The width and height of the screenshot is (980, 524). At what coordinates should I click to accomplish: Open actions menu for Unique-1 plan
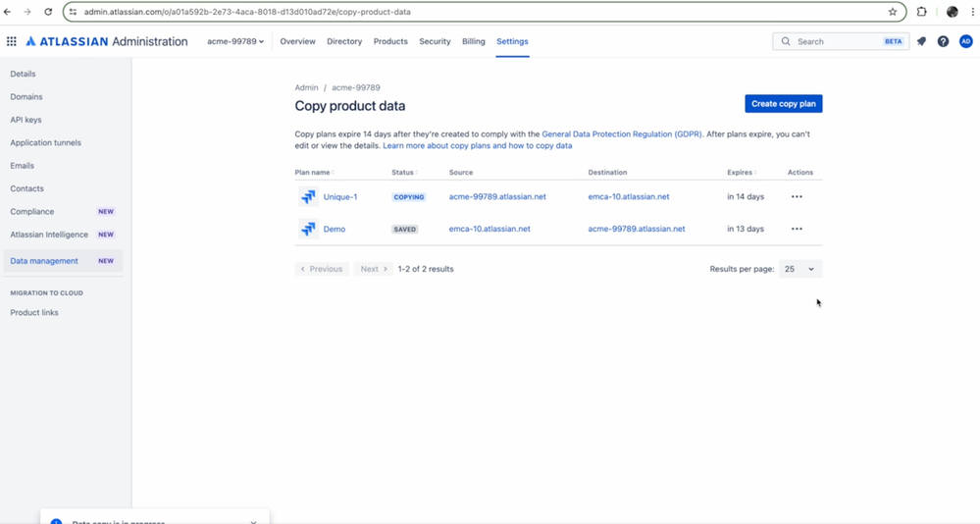tap(797, 196)
